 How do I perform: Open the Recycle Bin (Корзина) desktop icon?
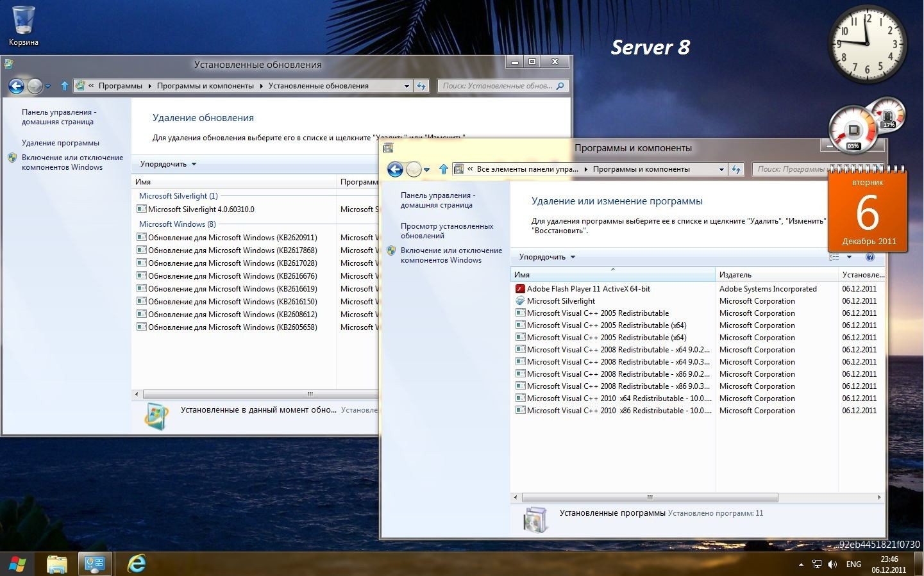point(24,26)
